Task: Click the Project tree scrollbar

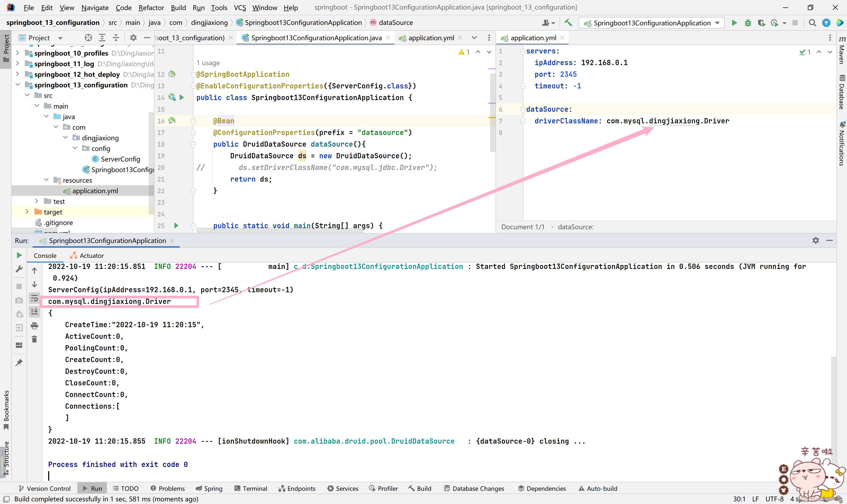Action: (151, 163)
